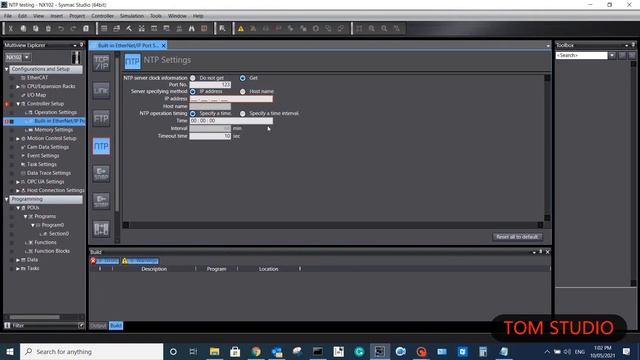Click the Delete trash toolbar icon
The width and height of the screenshot is (640, 360).
tap(48, 29)
